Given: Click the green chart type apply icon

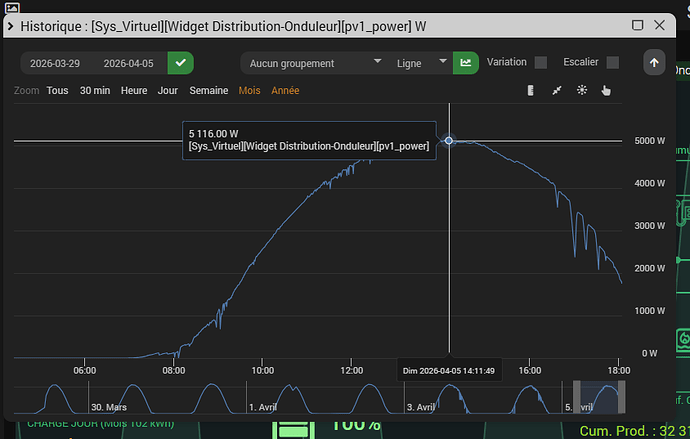Looking at the screenshot, I should pyautogui.click(x=466, y=63).
